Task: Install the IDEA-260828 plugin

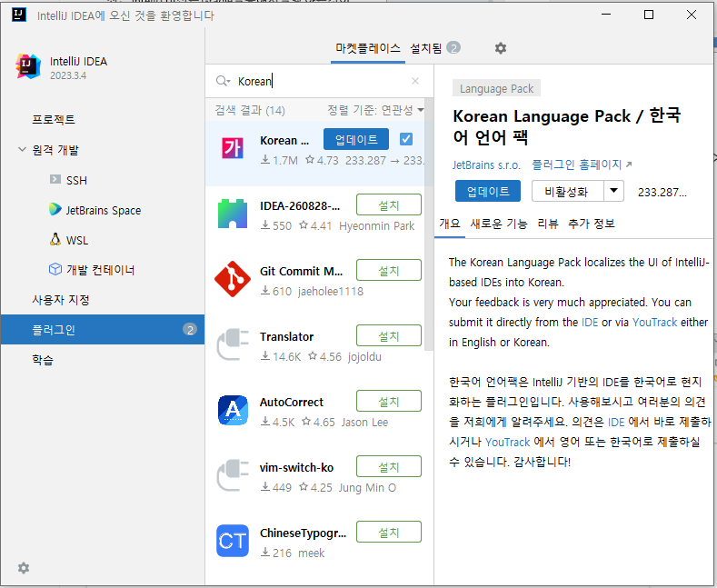Action: 389,204
